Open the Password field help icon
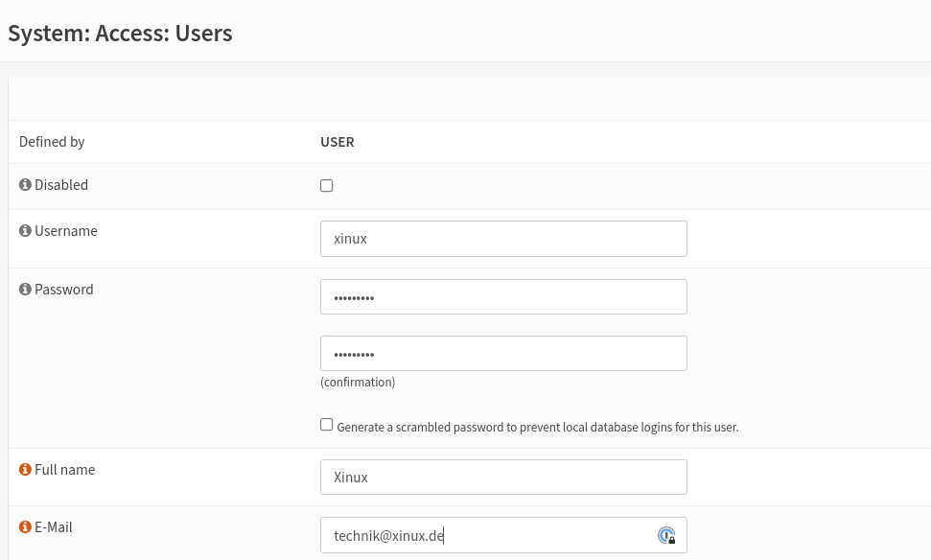This screenshot has width=931, height=560. click(x=25, y=290)
